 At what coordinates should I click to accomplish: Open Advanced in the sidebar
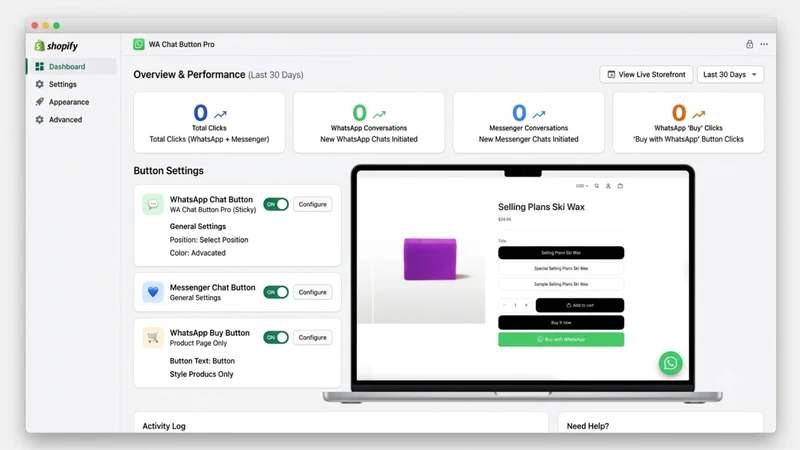point(65,119)
